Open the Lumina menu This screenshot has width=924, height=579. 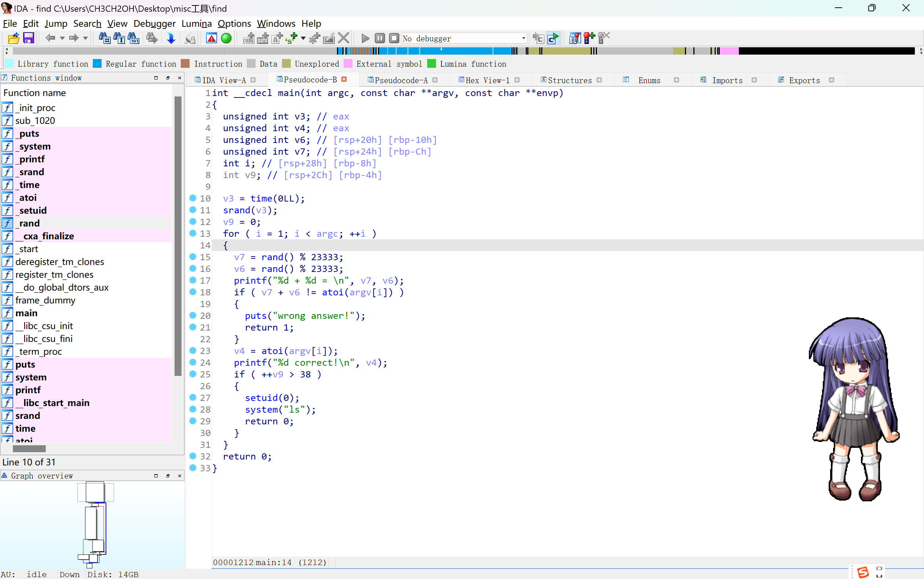coord(197,24)
